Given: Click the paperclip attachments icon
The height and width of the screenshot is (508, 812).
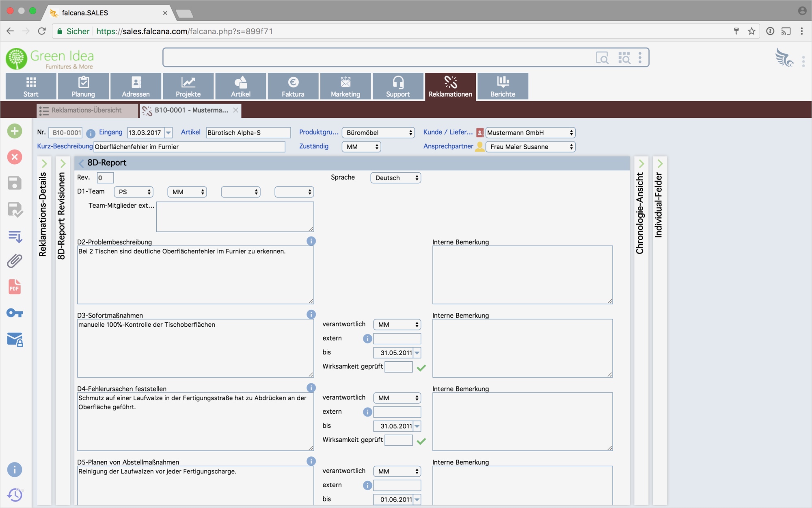Looking at the screenshot, I should click(x=15, y=261).
